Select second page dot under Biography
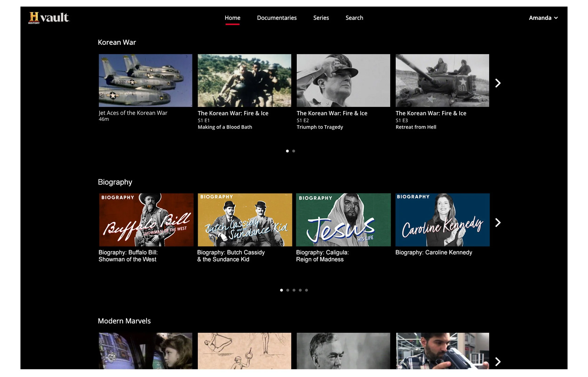 [x=287, y=290]
